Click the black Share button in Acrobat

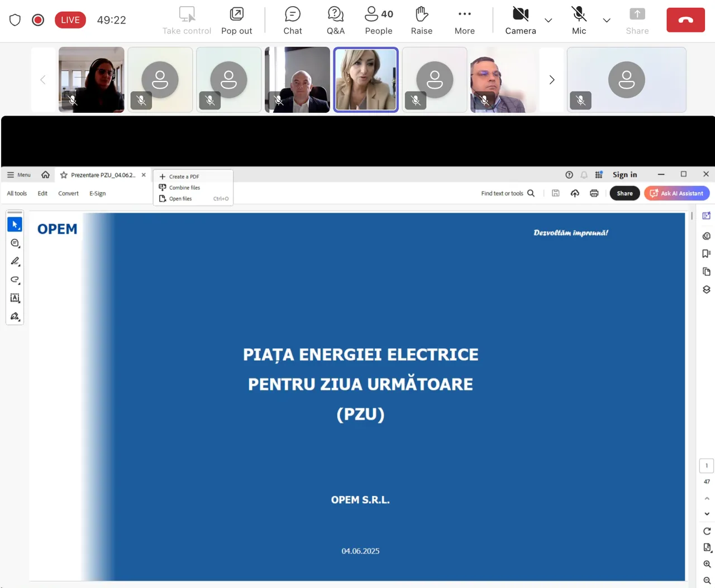(x=625, y=193)
